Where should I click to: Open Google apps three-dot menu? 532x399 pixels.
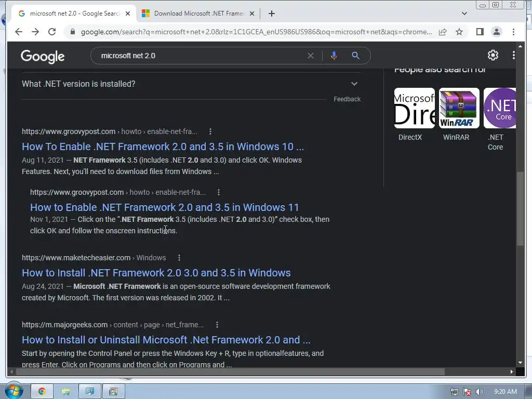click(513, 55)
